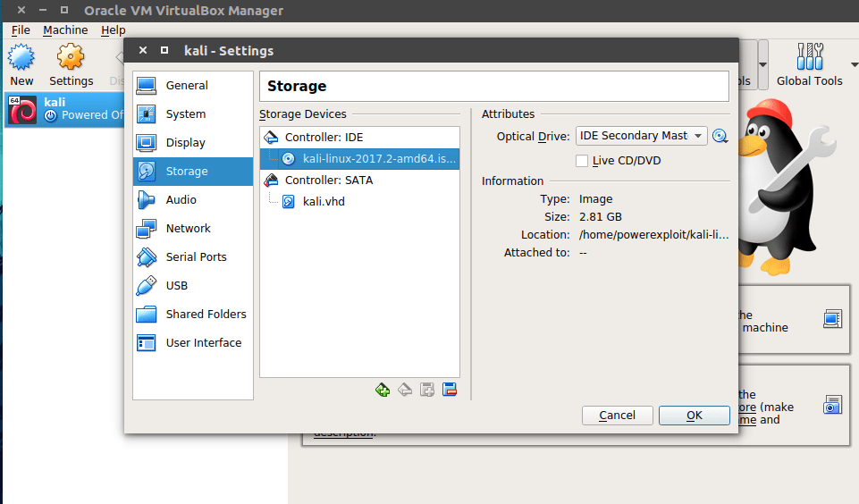Click the Type value Image
The width and height of the screenshot is (859, 504).
595,199
